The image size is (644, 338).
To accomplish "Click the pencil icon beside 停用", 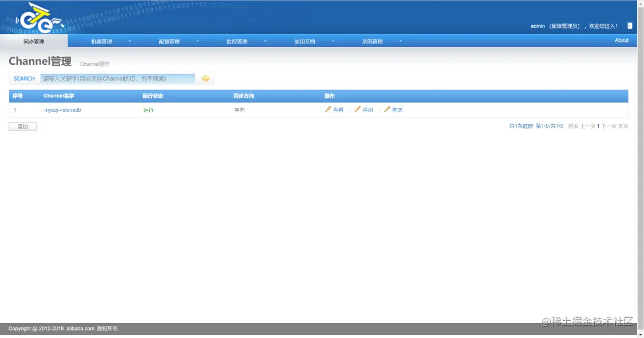I will tap(357, 109).
